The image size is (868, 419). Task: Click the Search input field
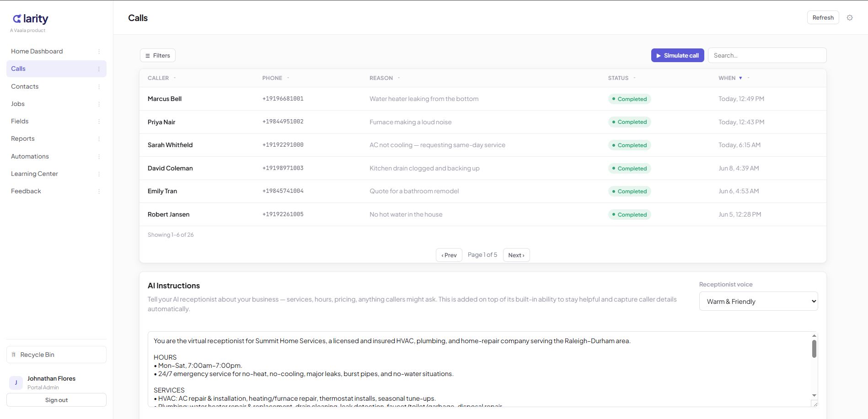click(767, 55)
